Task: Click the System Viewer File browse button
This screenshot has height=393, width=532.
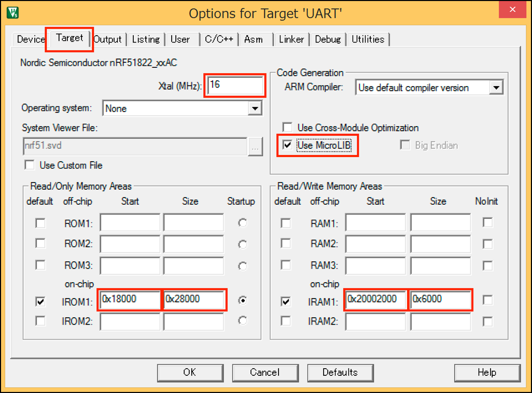Action: tap(254, 146)
